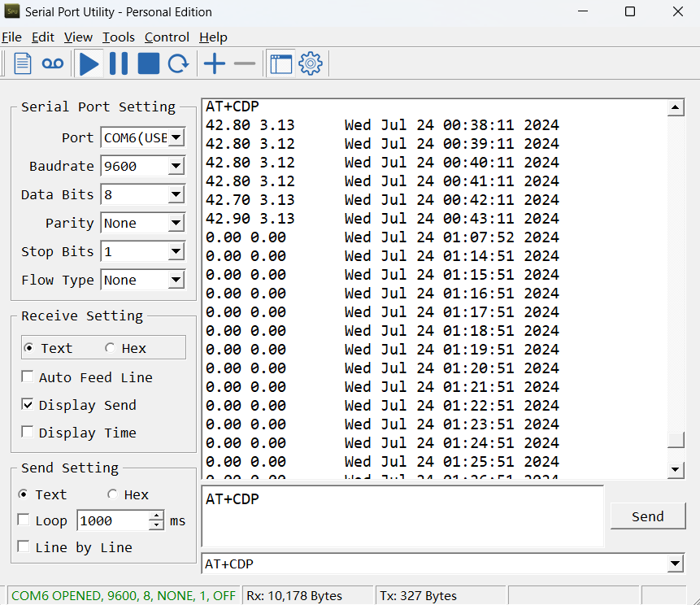Image resolution: width=700 pixels, height=605 pixels.
Task: Expand the AT+CDP command history dropdown
Action: point(676,564)
